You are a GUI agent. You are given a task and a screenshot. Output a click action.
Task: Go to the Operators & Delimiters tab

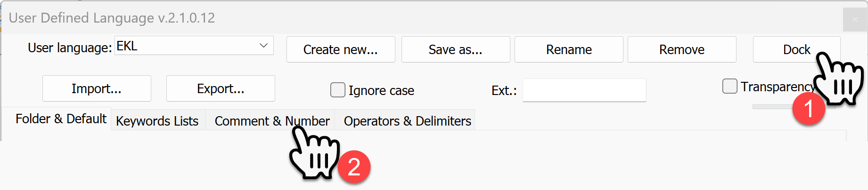(407, 121)
